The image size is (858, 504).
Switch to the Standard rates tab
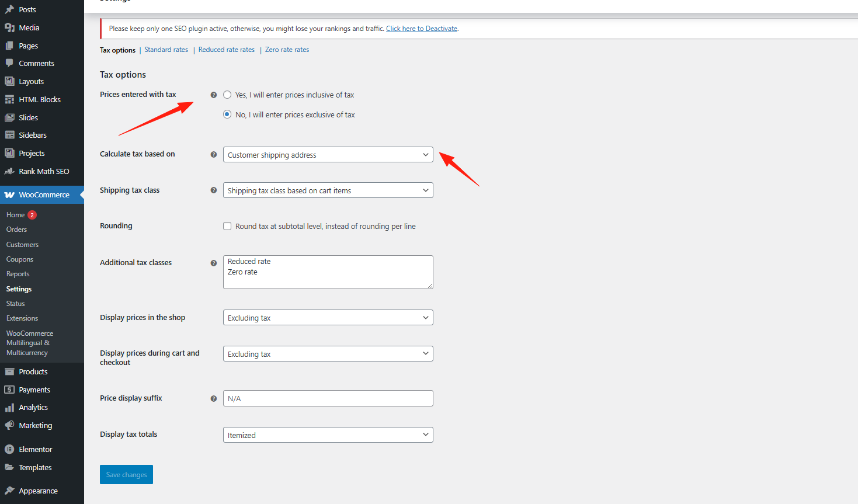click(x=166, y=50)
